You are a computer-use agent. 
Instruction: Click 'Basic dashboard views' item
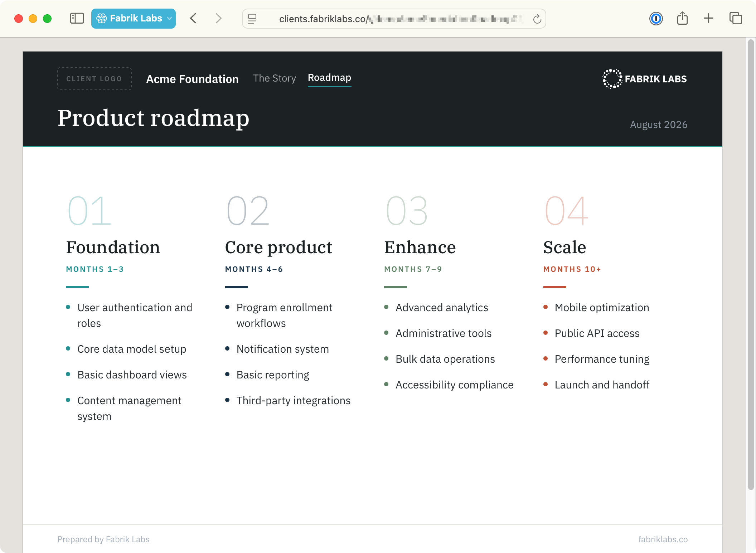coord(132,375)
